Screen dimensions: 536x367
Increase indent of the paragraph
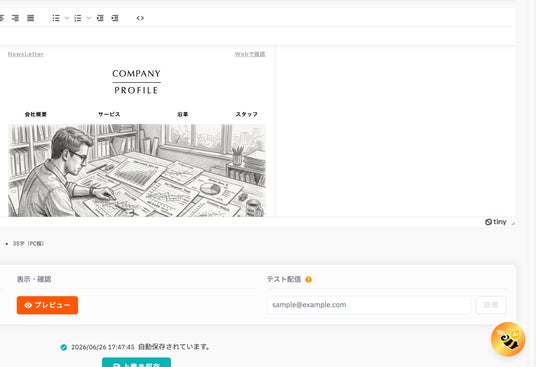pyautogui.click(x=115, y=18)
